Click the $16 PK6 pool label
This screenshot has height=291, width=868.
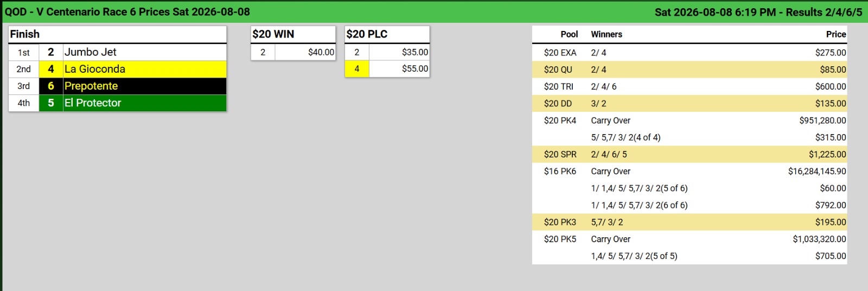coord(560,171)
